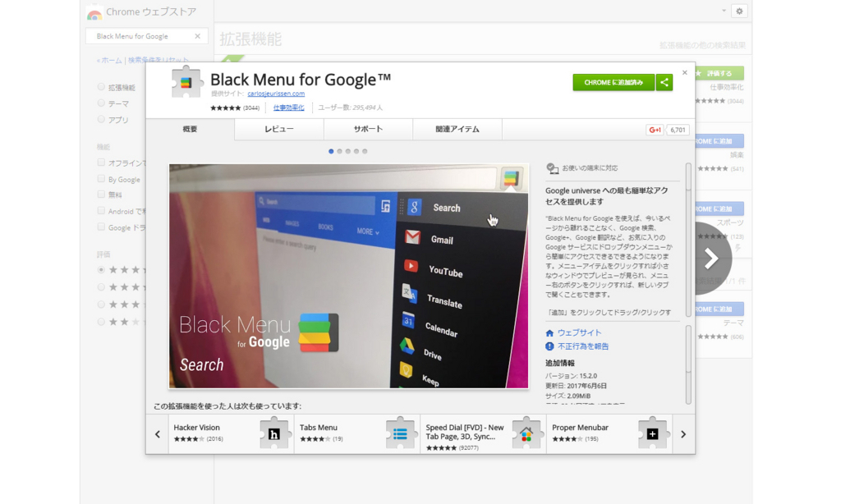Check the Android feature checkbox
The image size is (841, 504).
pyautogui.click(x=101, y=211)
